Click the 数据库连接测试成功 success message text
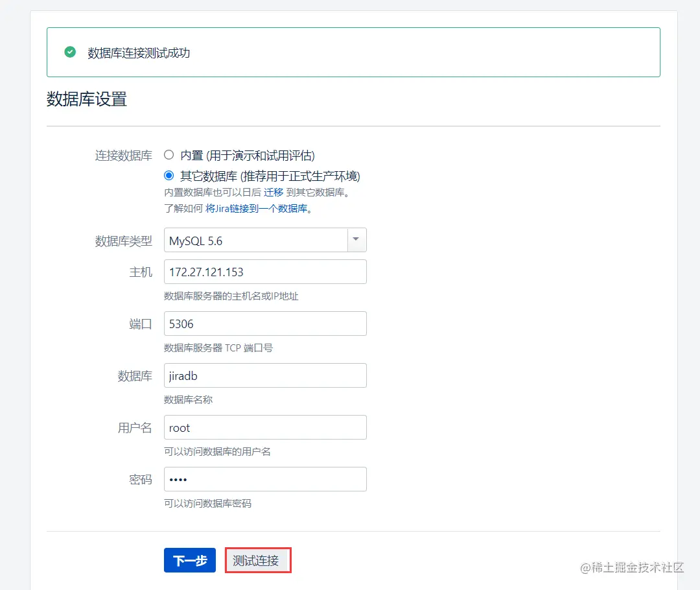700x590 pixels. [x=139, y=53]
